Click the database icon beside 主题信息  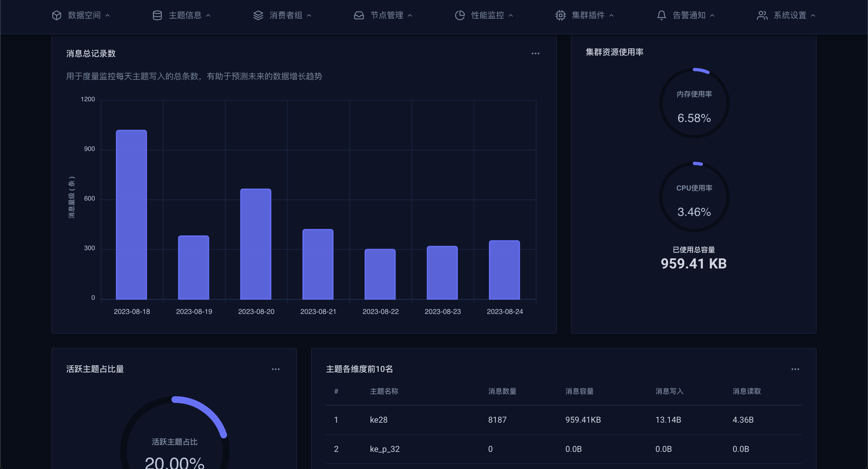(x=157, y=15)
